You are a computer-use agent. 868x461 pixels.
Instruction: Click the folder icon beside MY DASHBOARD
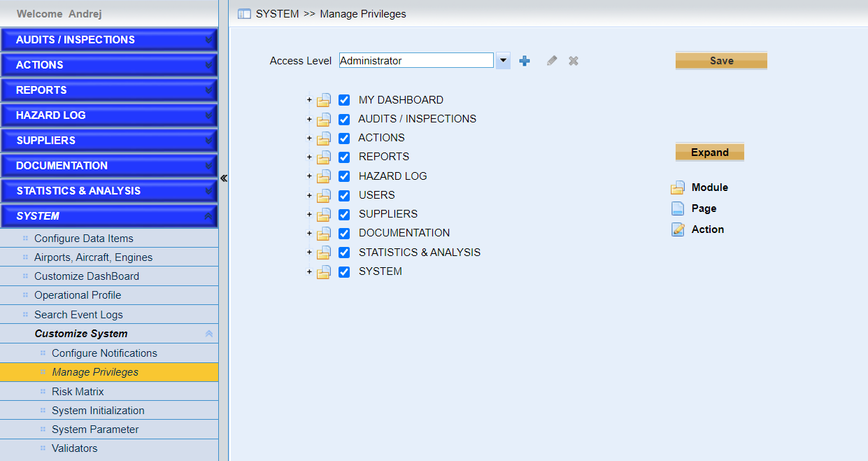pos(324,101)
